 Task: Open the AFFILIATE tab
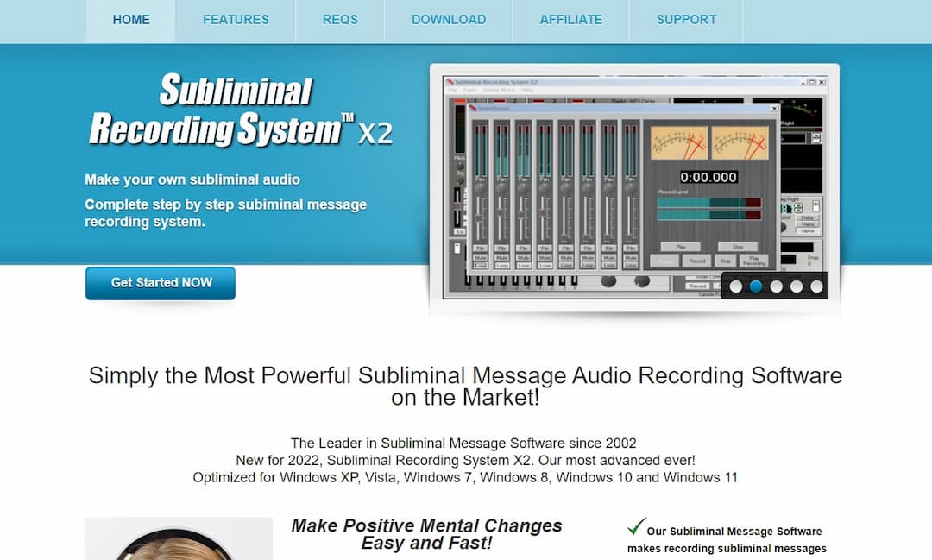point(570,20)
